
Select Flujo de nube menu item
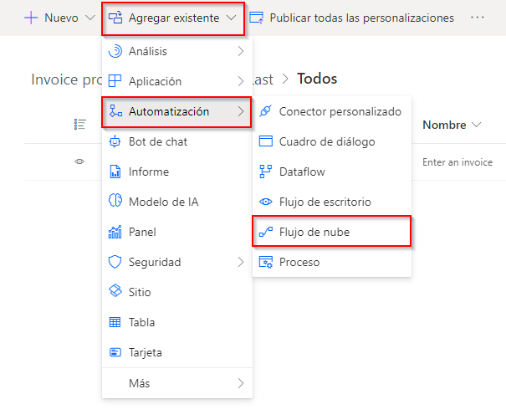(331, 232)
